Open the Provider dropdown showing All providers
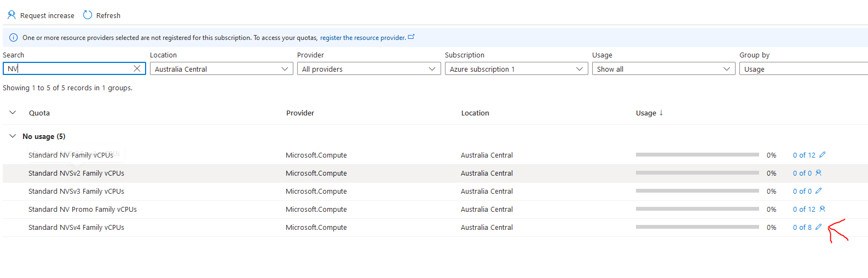868x278 pixels. click(x=369, y=69)
